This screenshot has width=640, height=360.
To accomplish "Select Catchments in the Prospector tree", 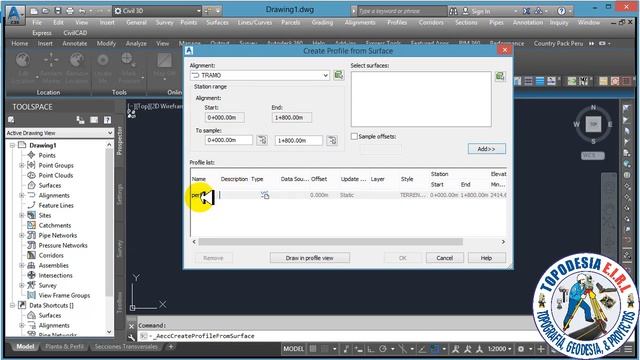I will (55, 225).
